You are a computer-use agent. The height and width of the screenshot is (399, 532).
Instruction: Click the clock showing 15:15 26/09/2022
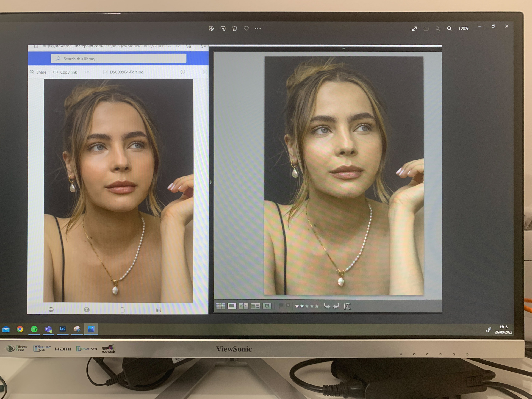[x=503, y=329]
